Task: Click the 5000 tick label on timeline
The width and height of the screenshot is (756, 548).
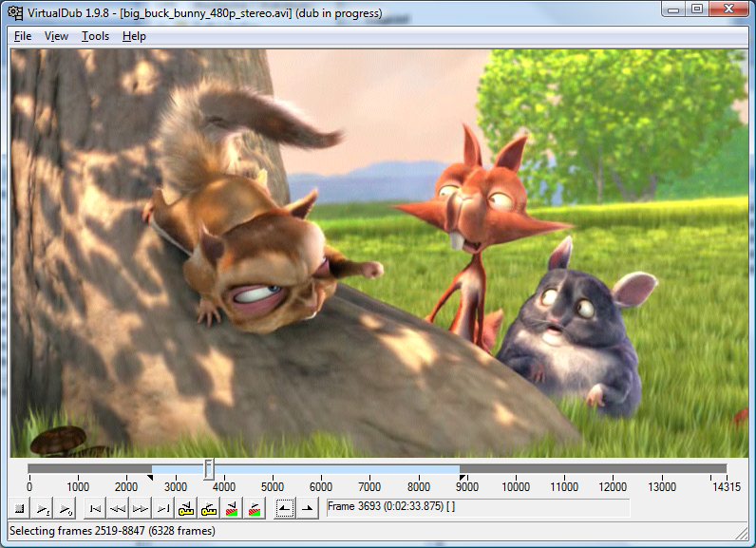Action: pos(273,487)
